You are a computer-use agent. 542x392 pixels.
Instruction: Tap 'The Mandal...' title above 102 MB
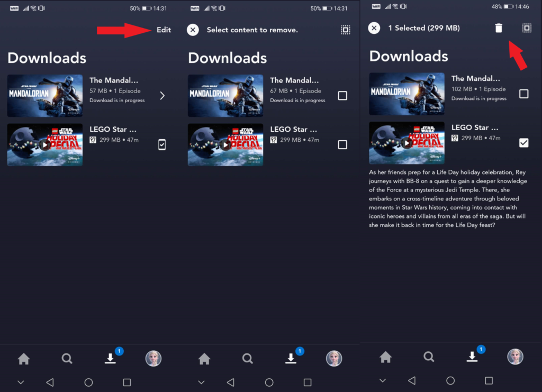click(476, 79)
